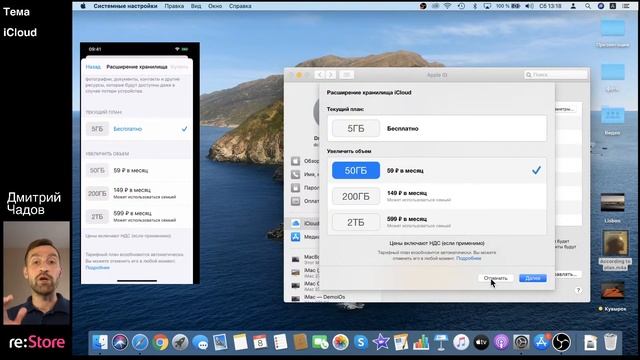640x360 pixels.
Task: Open Music from the Dock
Action: click(x=461, y=342)
